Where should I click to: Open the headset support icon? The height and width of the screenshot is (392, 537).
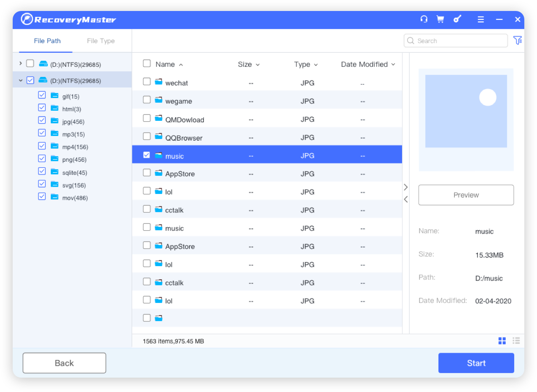click(424, 19)
